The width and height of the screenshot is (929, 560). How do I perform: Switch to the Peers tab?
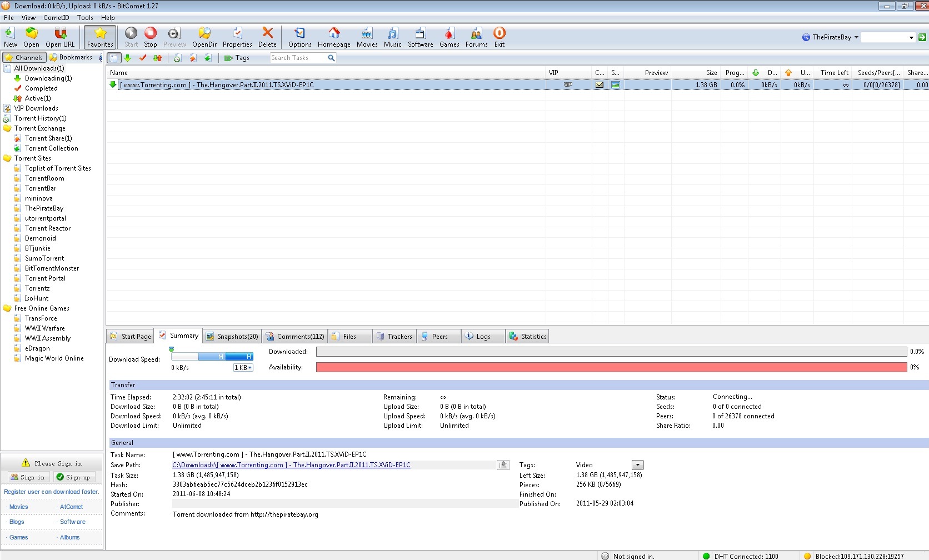click(439, 337)
